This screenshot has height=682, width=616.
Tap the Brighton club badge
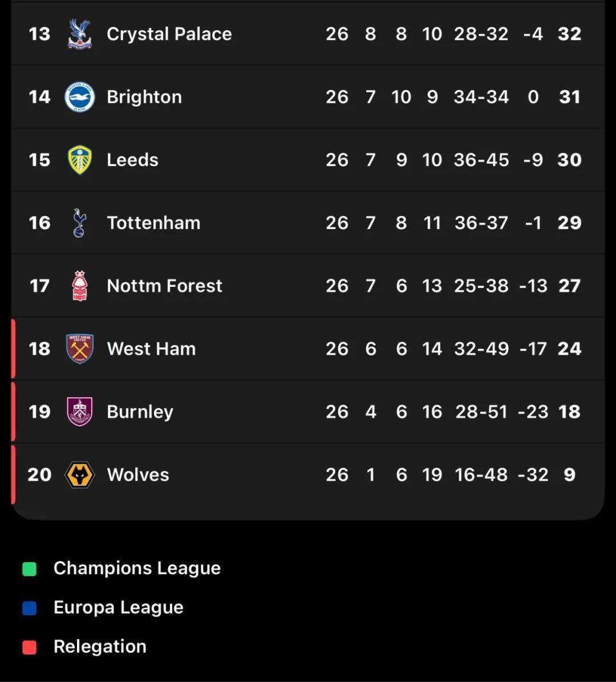tap(79, 97)
